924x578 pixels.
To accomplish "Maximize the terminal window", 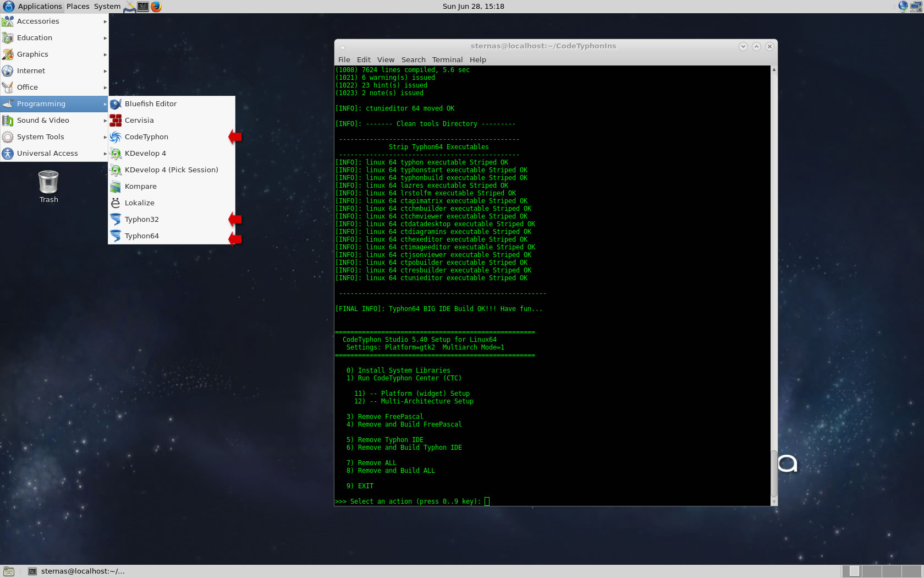I will [756, 46].
